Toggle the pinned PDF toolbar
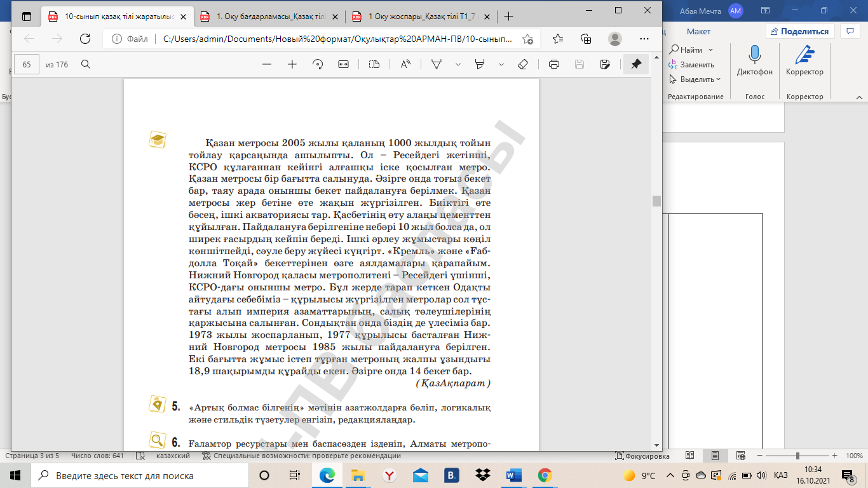Viewport: 868px width, 488px height. [x=635, y=64]
